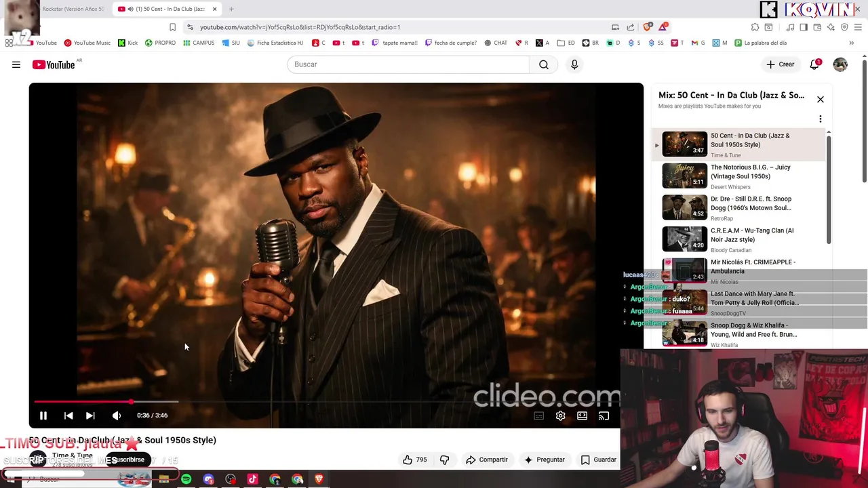Open the video player settings gear
The height and width of the screenshot is (488, 868).
click(560, 415)
